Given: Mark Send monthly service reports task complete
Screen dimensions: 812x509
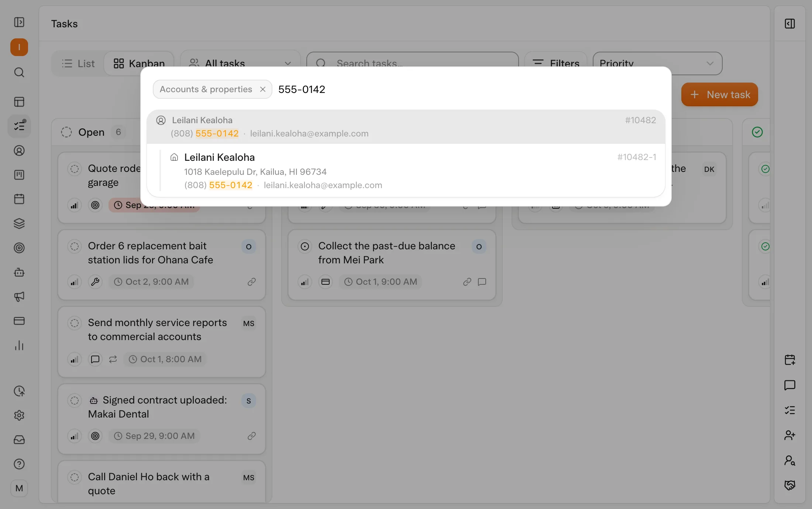Looking at the screenshot, I should [x=75, y=323].
